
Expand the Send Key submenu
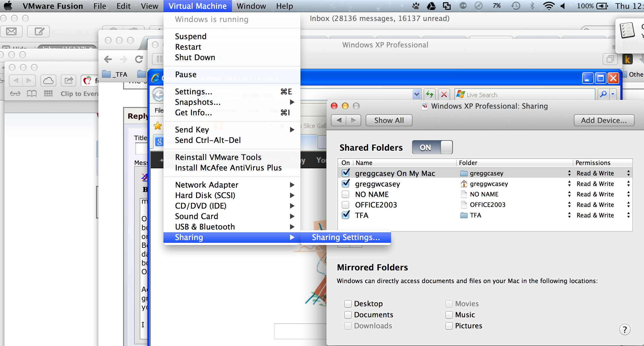[x=232, y=129]
